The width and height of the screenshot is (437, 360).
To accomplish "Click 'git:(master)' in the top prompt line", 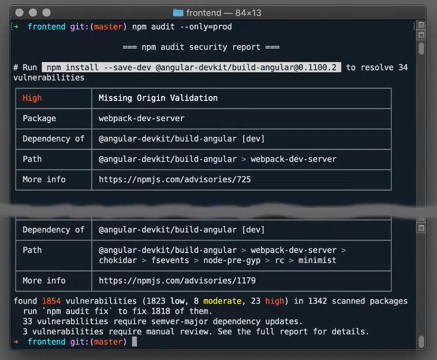I will (x=98, y=27).
